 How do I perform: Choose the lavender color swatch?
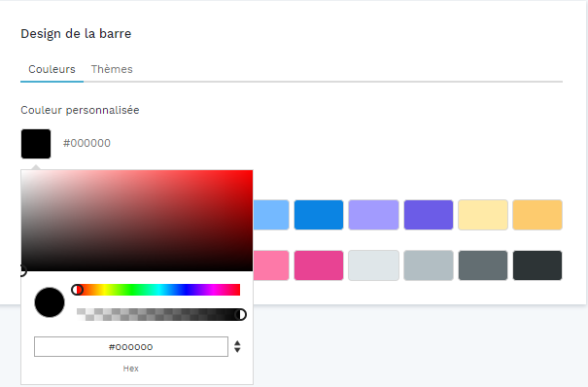(373, 215)
